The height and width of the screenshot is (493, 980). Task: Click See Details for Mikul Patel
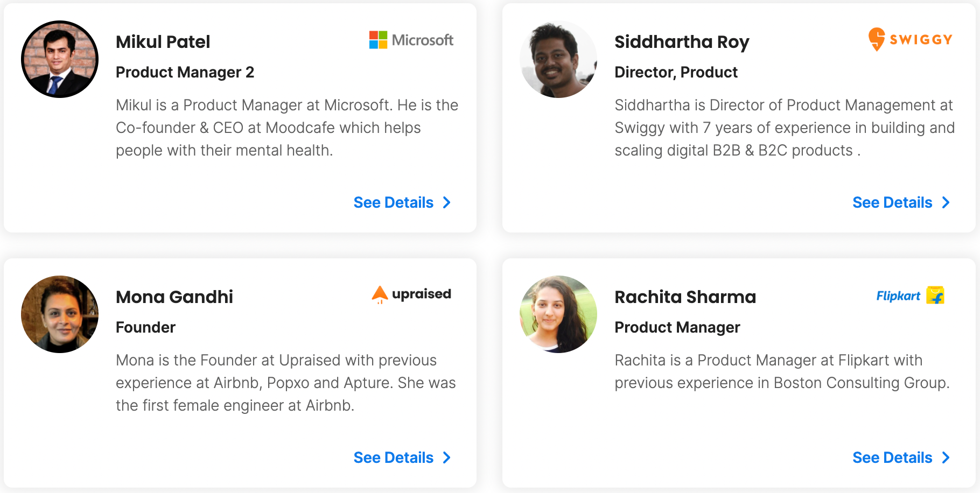[x=394, y=202]
